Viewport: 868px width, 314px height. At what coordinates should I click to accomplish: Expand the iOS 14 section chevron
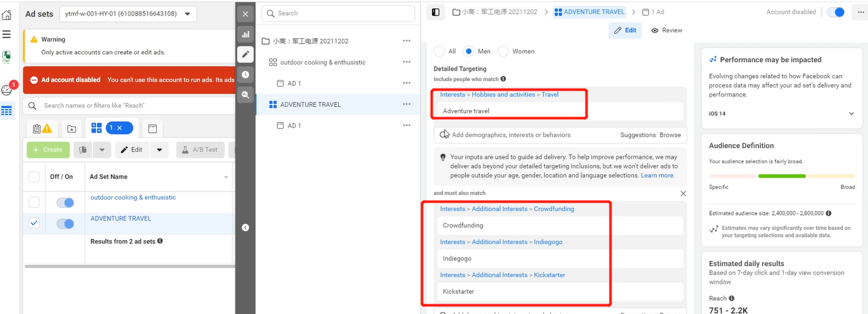pyautogui.click(x=851, y=114)
